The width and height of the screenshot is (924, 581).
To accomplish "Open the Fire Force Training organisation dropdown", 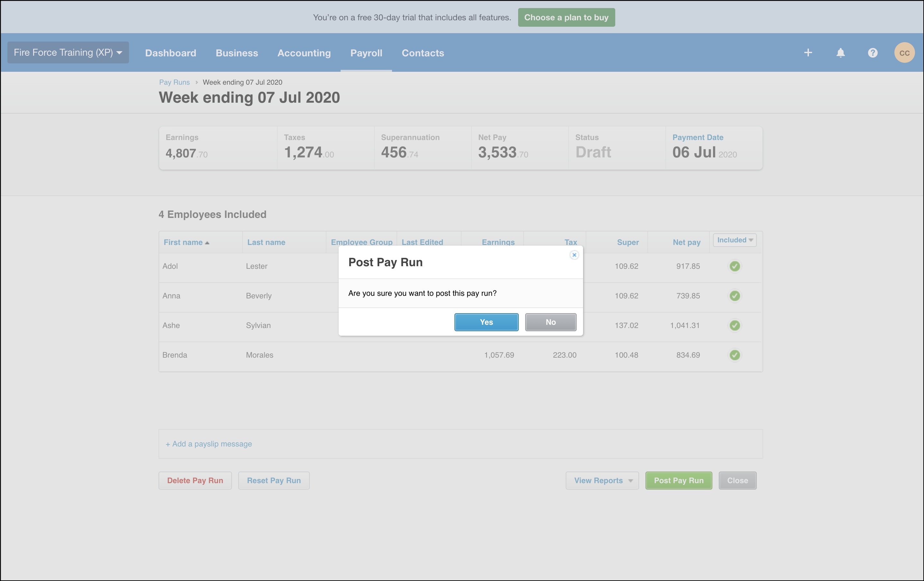I will (x=68, y=52).
